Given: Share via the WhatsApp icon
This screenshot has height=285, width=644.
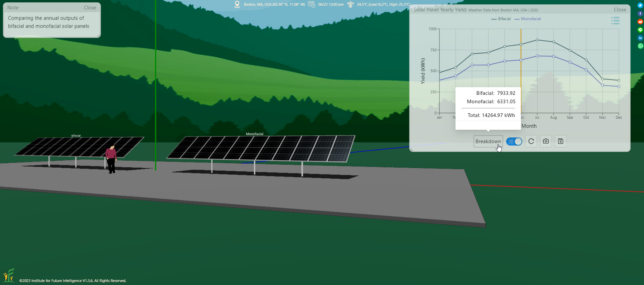Looking at the screenshot, I should pos(640,46).
